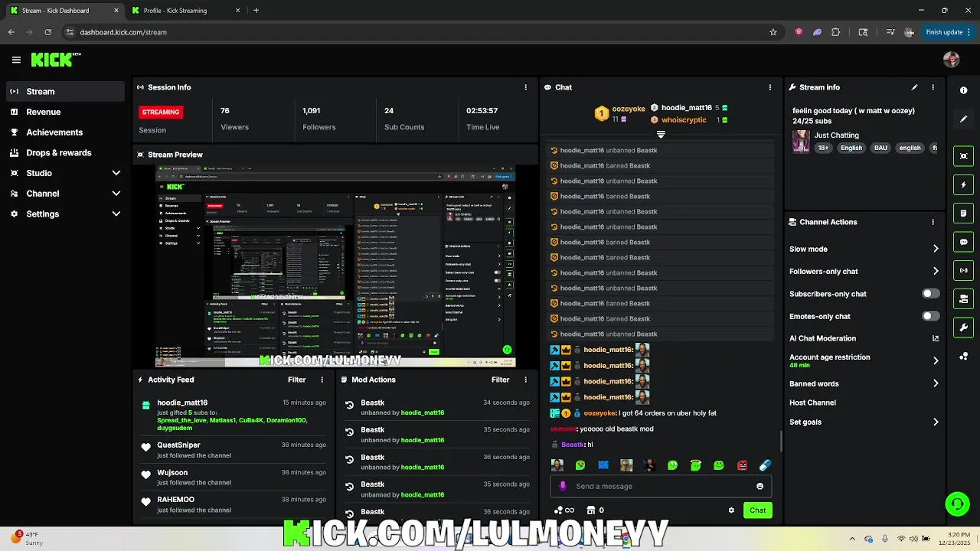Toggle the broadcast signal icon in right rail

(x=963, y=270)
